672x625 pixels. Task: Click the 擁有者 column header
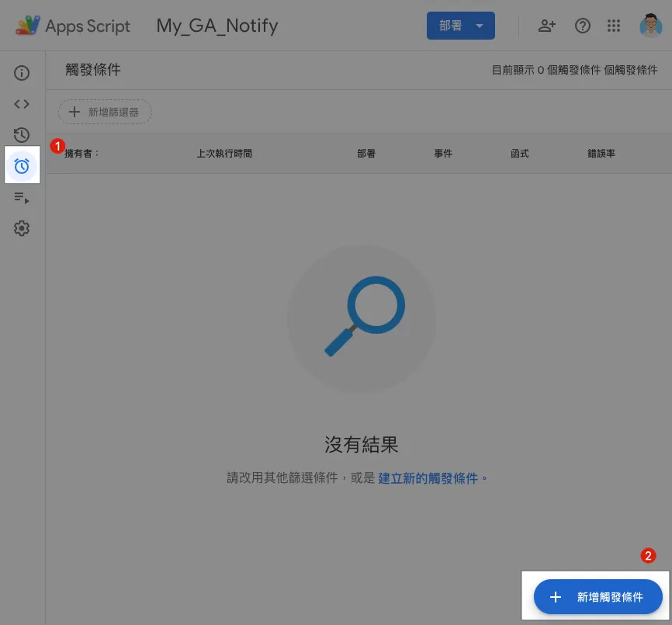coord(82,154)
